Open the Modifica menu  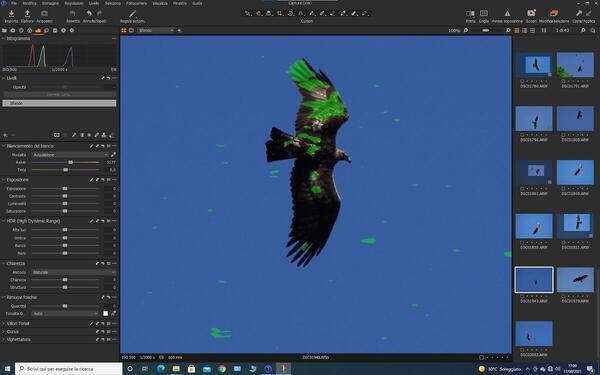[x=29, y=3]
